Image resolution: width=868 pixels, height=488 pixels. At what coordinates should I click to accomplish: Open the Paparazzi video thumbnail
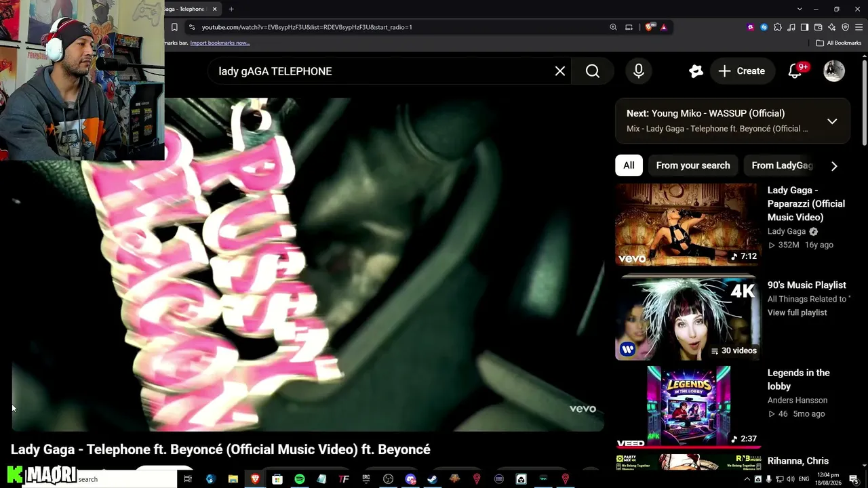pos(688,224)
